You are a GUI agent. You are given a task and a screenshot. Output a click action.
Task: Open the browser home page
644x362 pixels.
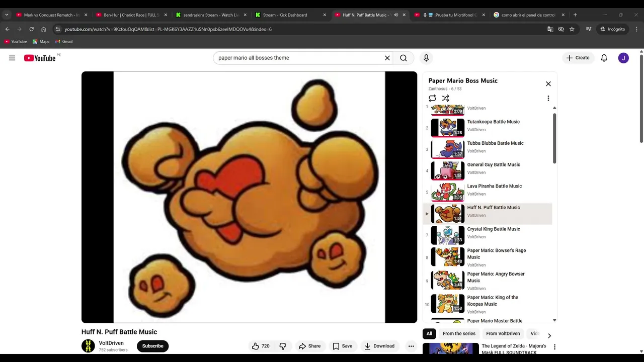coord(43,29)
